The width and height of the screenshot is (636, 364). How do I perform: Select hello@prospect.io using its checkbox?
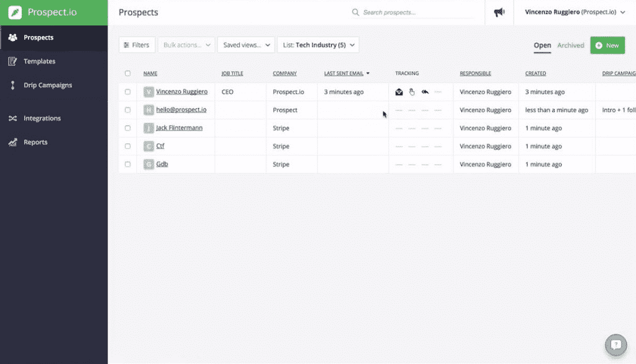[127, 110]
